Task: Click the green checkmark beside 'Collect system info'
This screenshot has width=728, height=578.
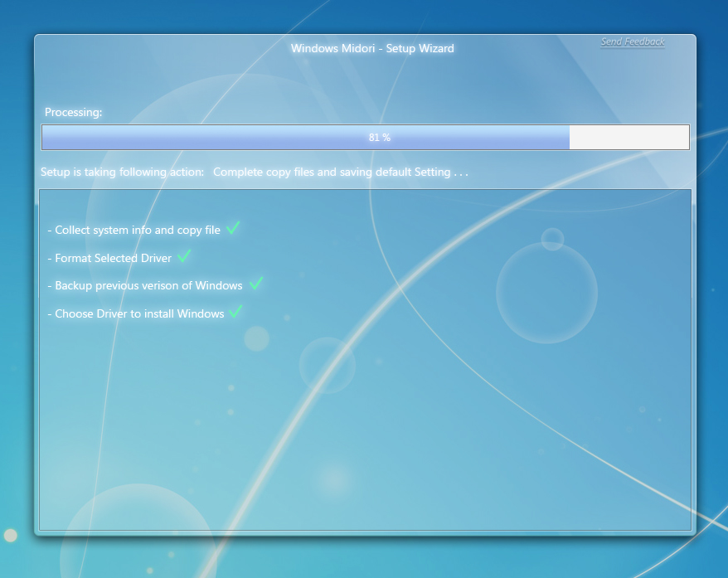Action: point(232,228)
